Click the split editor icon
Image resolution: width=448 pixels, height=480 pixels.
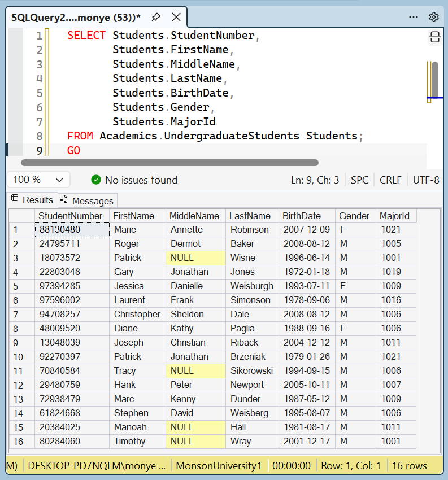(x=434, y=37)
